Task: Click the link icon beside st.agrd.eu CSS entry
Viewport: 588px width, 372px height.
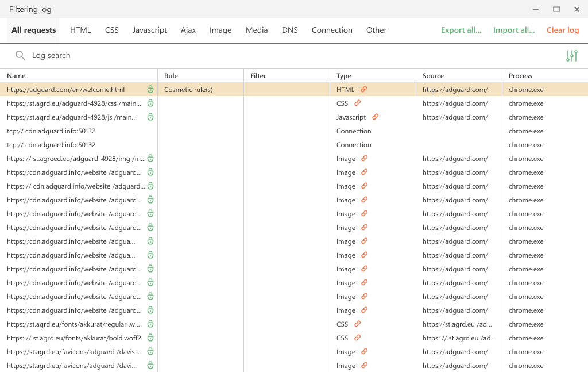Action: pyautogui.click(x=357, y=324)
